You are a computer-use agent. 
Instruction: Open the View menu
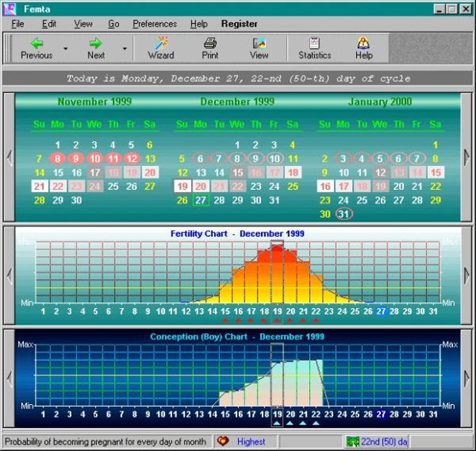[x=83, y=24]
